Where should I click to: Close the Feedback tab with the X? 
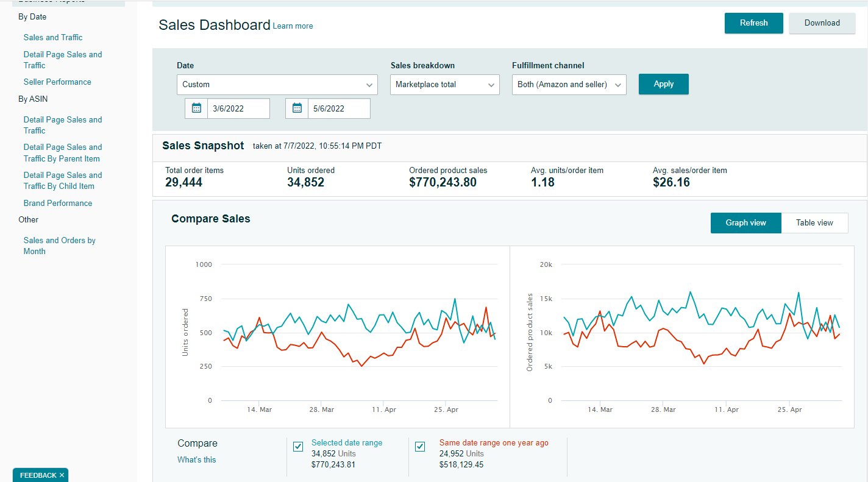coord(62,475)
